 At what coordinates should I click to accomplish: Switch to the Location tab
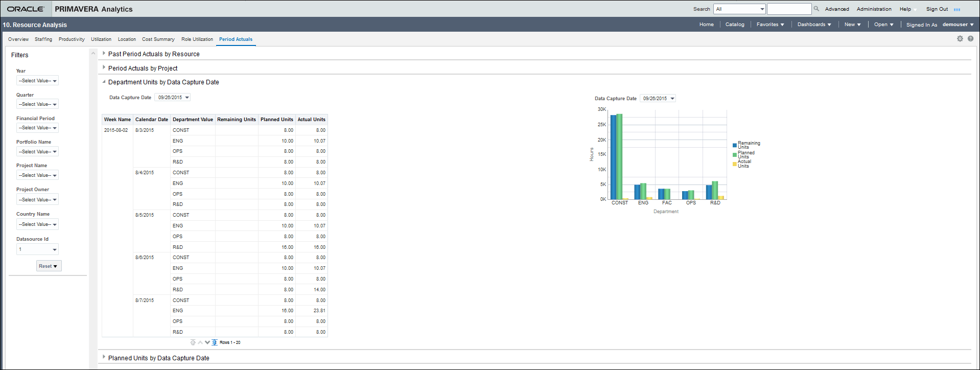(127, 39)
